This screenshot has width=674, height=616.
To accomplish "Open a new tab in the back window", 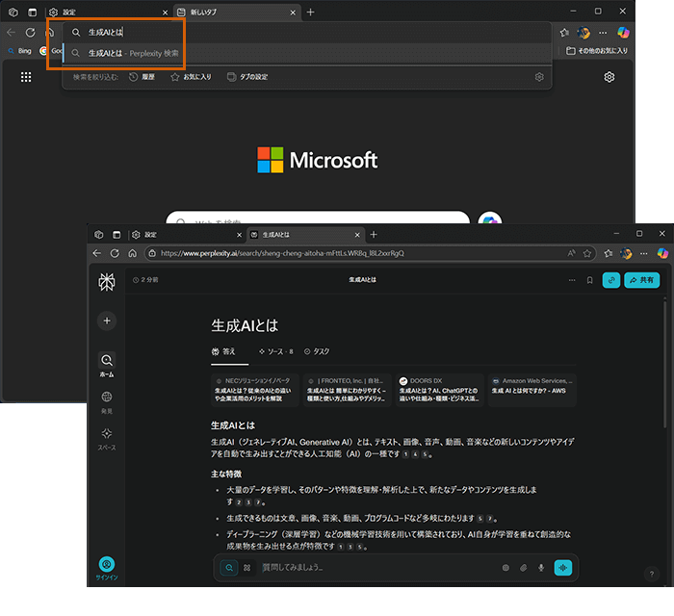I will click(310, 12).
